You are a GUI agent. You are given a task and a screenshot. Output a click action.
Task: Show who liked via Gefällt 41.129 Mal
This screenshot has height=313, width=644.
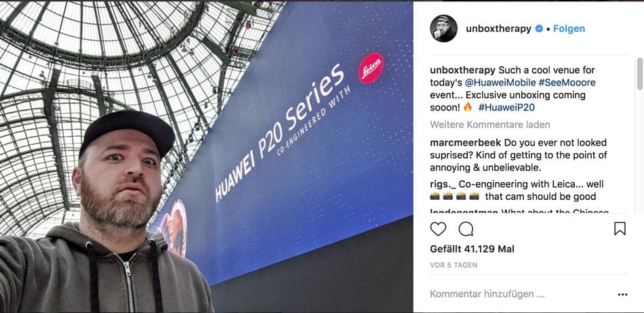point(472,249)
